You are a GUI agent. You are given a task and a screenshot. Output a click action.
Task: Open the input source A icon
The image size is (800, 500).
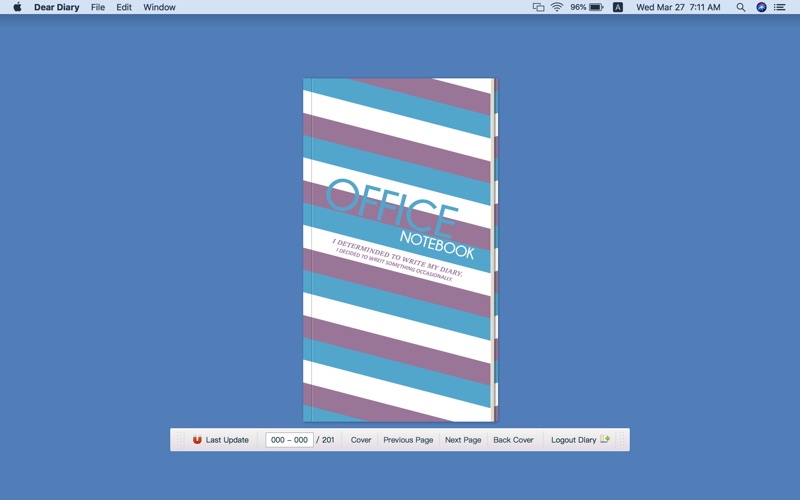click(x=618, y=7)
